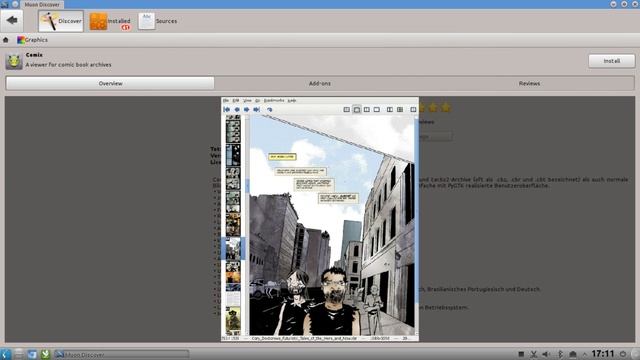Click the Comix application icon

14,61
